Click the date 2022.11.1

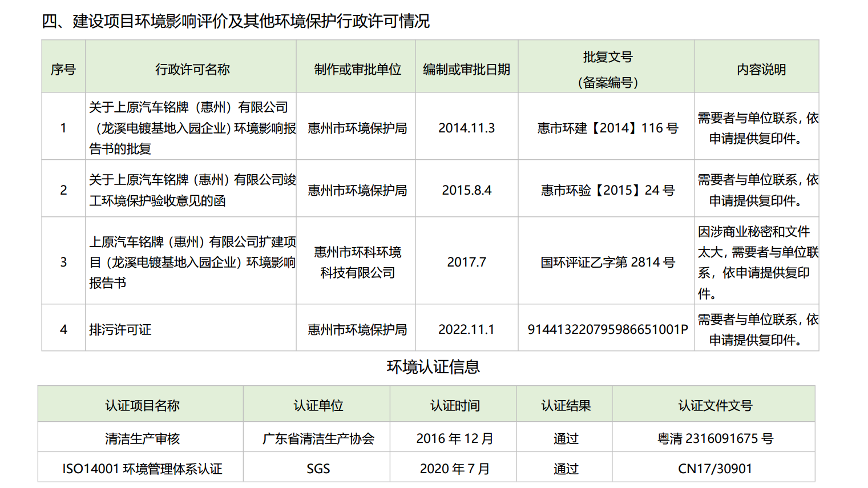[x=466, y=329]
